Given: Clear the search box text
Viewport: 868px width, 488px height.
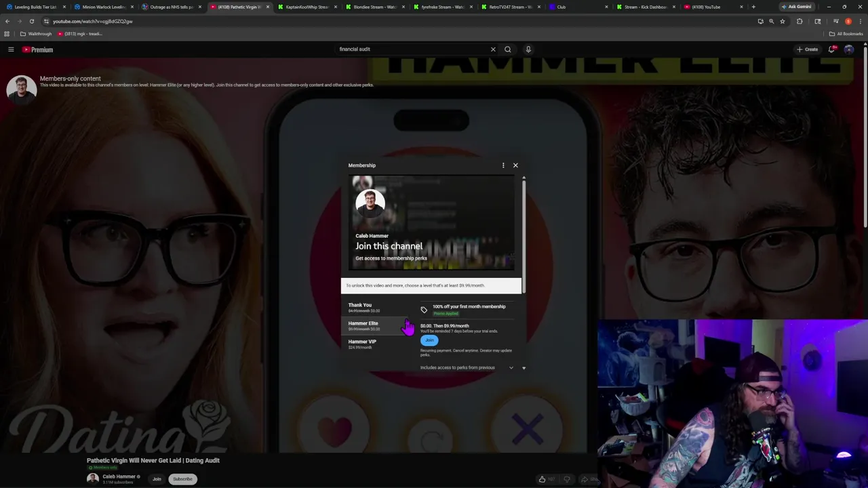Looking at the screenshot, I should tap(493, 49).
